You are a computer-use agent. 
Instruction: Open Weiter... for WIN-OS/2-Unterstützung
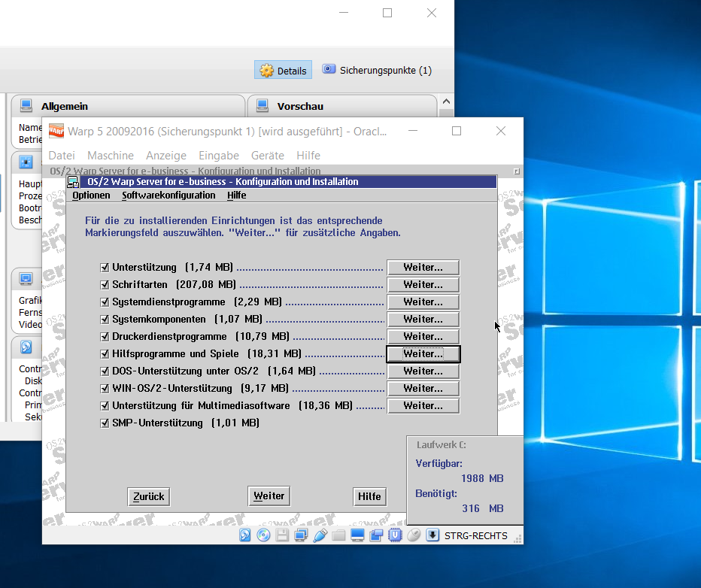click(x=423, y=388)
